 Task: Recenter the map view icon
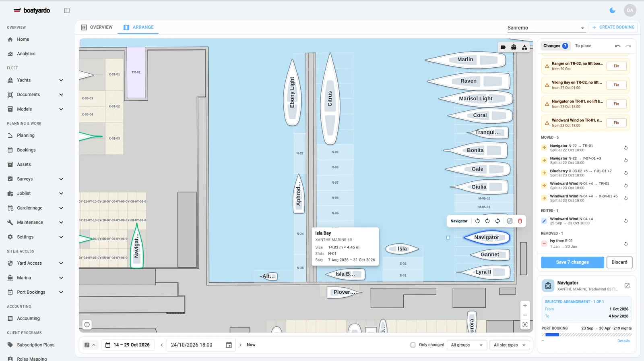coord(525,325)
